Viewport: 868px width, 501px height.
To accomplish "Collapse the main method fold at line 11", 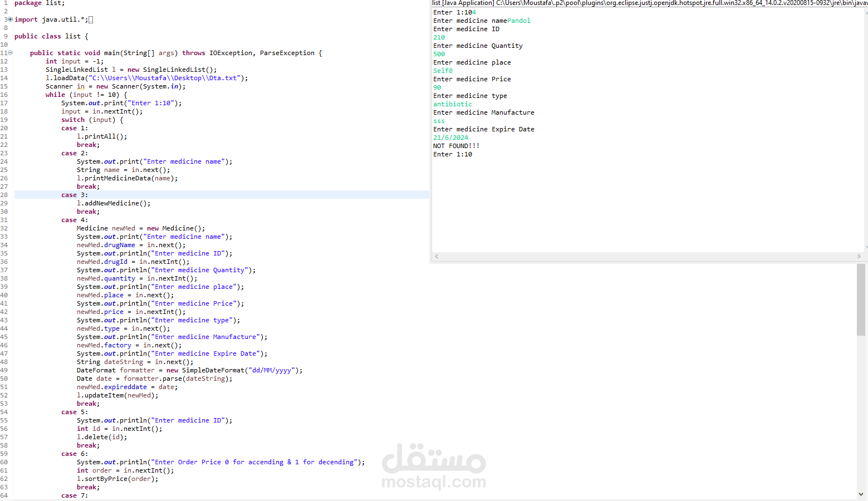I will [x=10, y=53].
